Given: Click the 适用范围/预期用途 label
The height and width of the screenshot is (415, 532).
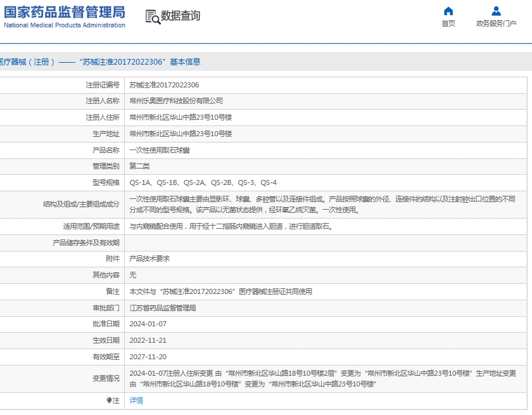Looking at the screenshot, I should click(91, 226).
